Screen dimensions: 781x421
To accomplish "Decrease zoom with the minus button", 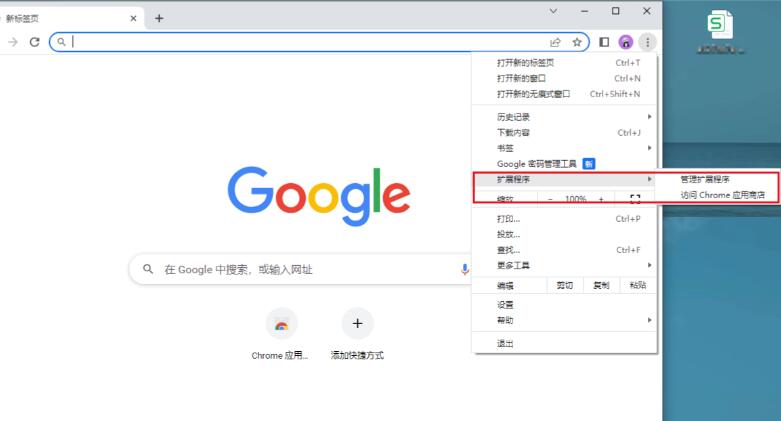I will [550, 199].
